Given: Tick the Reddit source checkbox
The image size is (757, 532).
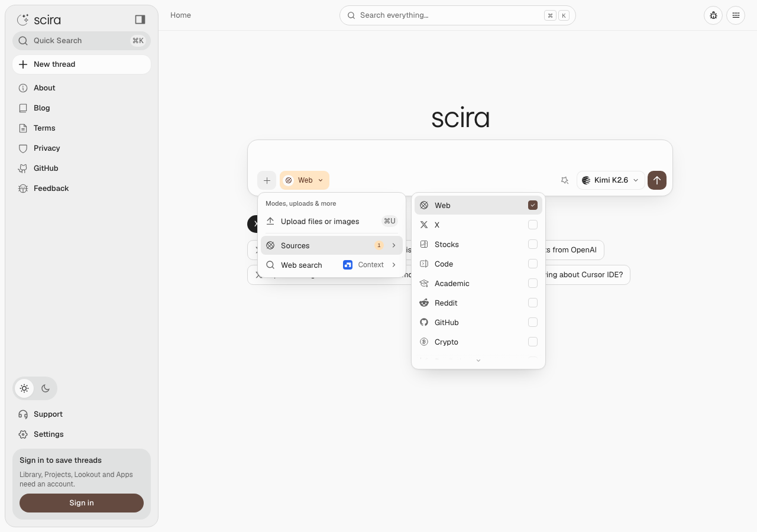Looking at the screenshot, I should click(533, 303).
